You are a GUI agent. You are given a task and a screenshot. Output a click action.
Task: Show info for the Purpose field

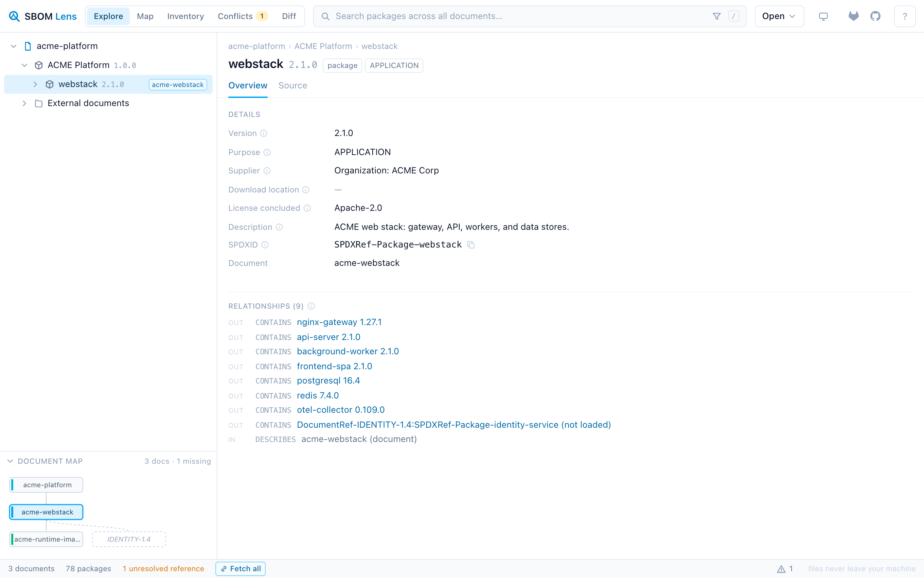tap(267, 153)
